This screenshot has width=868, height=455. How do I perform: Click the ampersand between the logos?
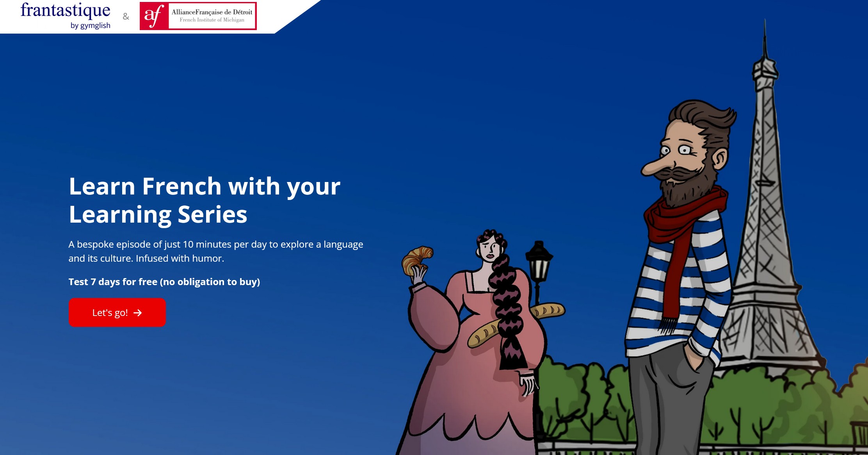(x=126, y=16)
